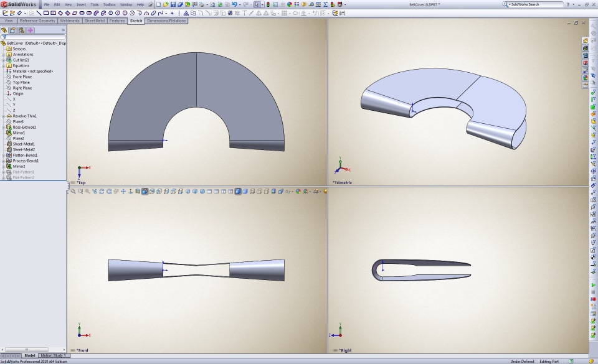Screen dimensions: 598x364
Task: Select the Model bottom tab
Action: point(30,356)
